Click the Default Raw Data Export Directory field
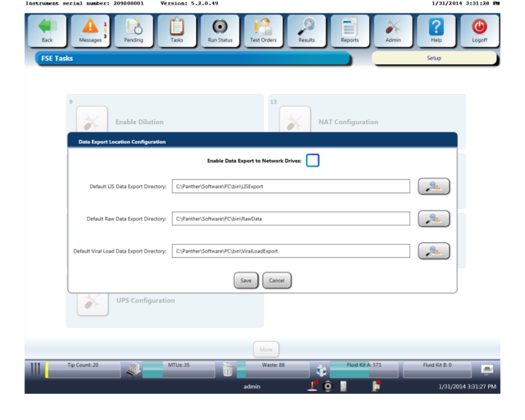This screenshot has height=420, width=525. point(290,218)
